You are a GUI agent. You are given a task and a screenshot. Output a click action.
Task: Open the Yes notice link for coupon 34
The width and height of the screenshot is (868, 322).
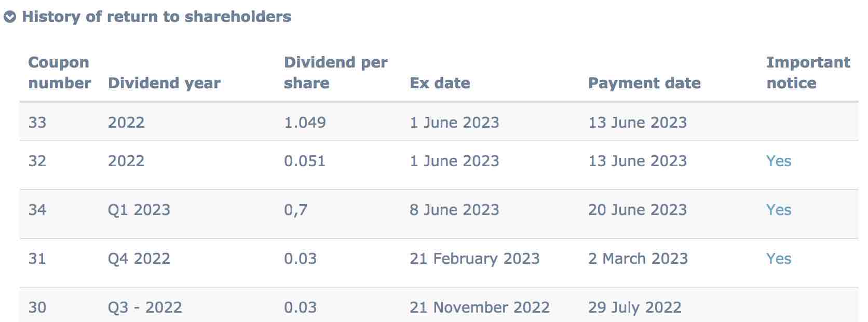pyautogui.click(x=779, y=210)
